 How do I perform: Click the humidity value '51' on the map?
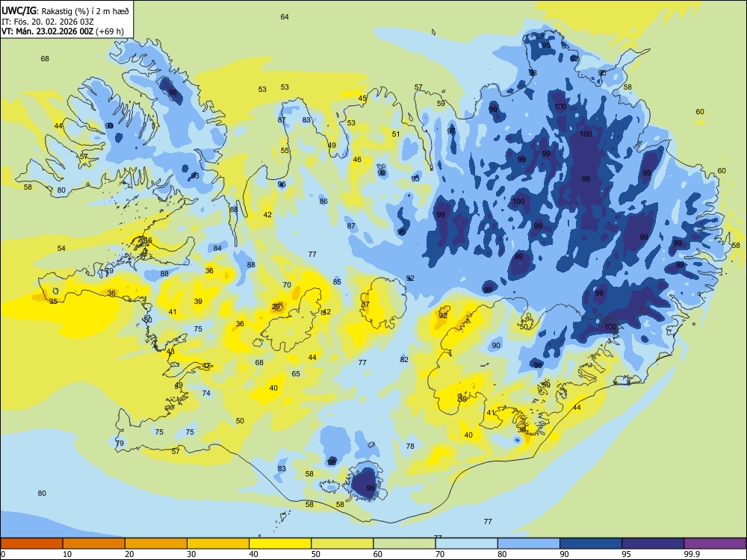pyautogui.click(x=396, y=134)
